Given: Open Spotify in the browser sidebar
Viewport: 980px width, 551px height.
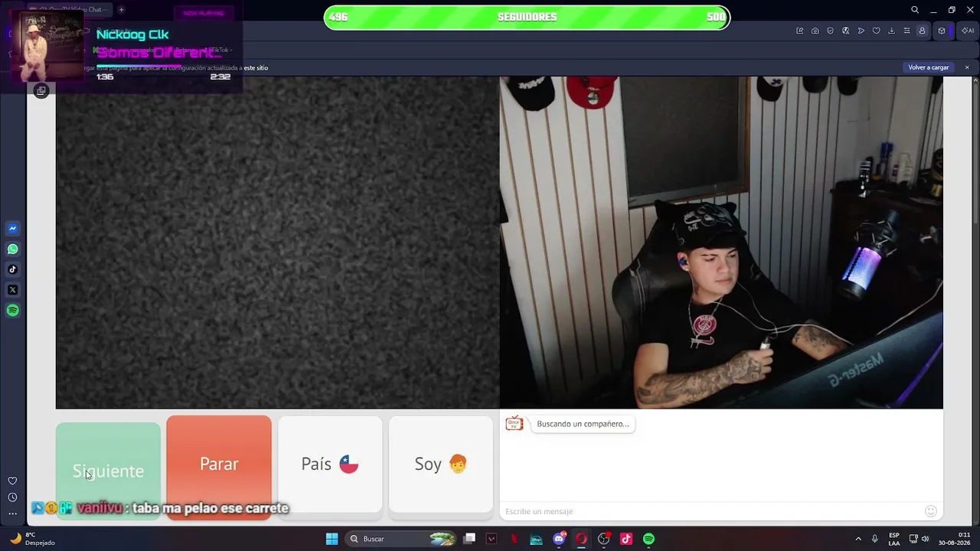Looking at the screenshot, I should click(x=13, y=311).
